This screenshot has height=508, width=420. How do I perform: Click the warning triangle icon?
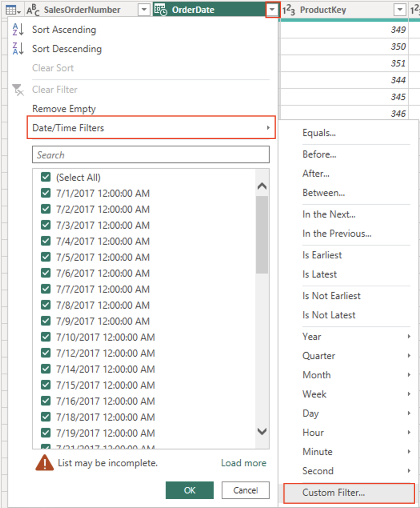pos(44,463)
